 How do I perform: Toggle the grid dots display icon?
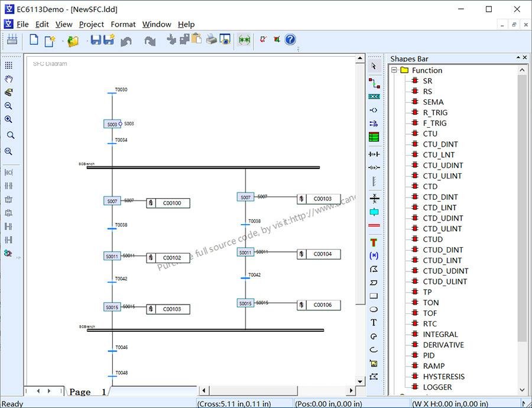(8, 66)
